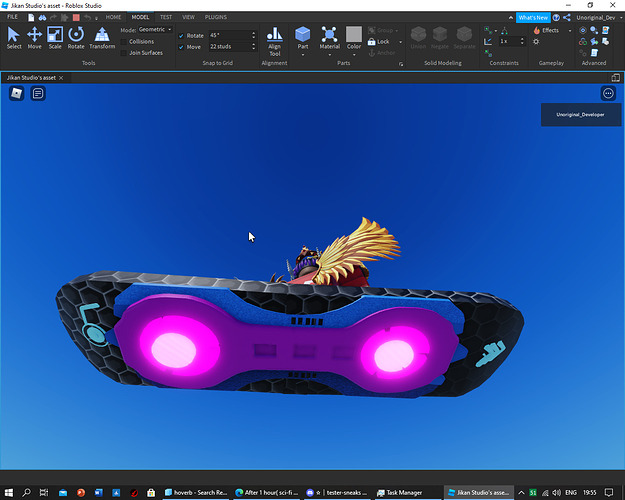Open the Roblox menu icon in viewport

click(x=17, y=93)
